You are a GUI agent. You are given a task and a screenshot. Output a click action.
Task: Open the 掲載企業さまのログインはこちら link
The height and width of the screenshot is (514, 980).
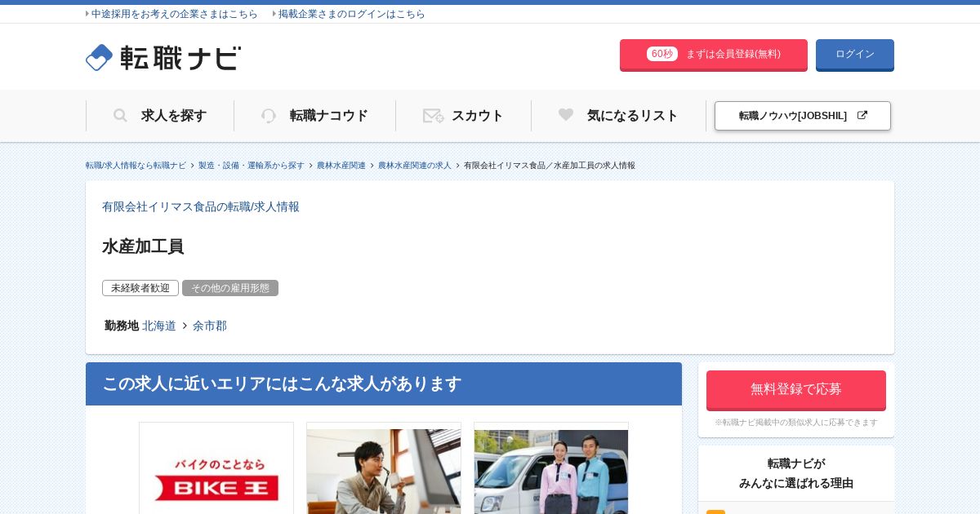[x=351, y=14]
